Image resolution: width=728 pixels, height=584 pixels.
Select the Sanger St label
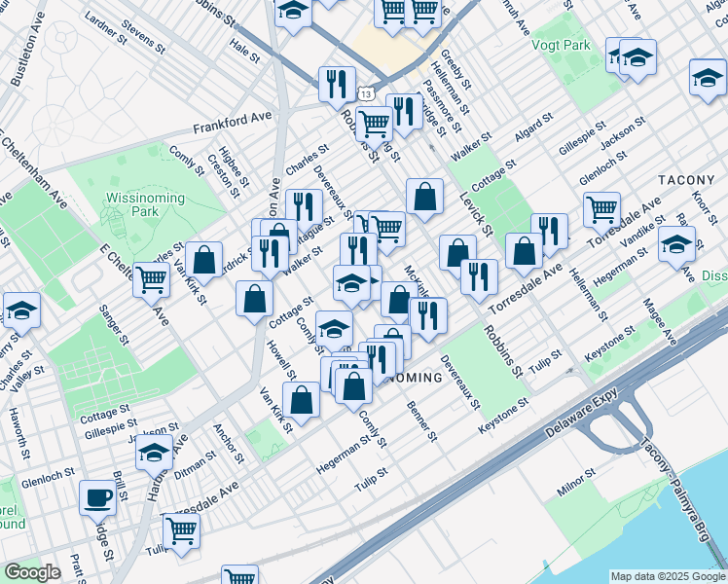point(114,325)
